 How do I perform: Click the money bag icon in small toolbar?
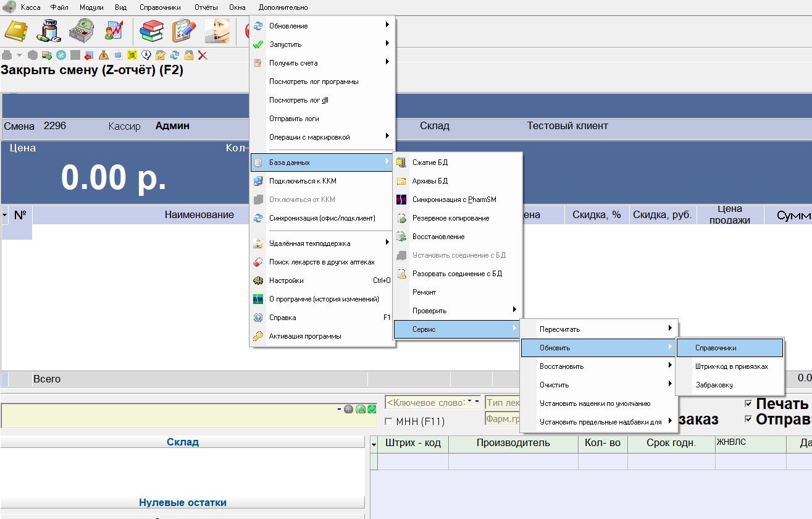tap(103, 55)
